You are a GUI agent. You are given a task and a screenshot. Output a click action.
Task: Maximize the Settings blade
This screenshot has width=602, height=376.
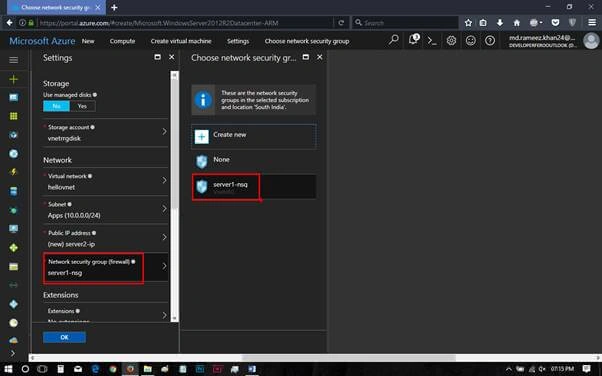(x=157, y=57)
